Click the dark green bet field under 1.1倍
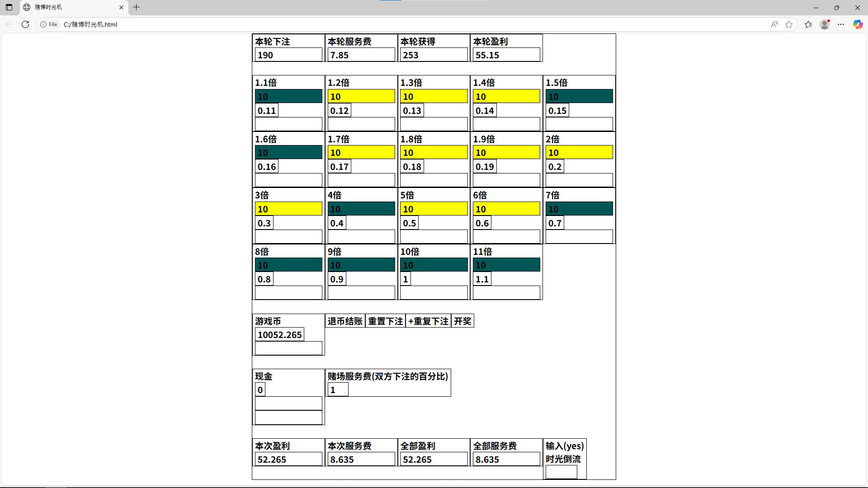 (x=288, y=96)
